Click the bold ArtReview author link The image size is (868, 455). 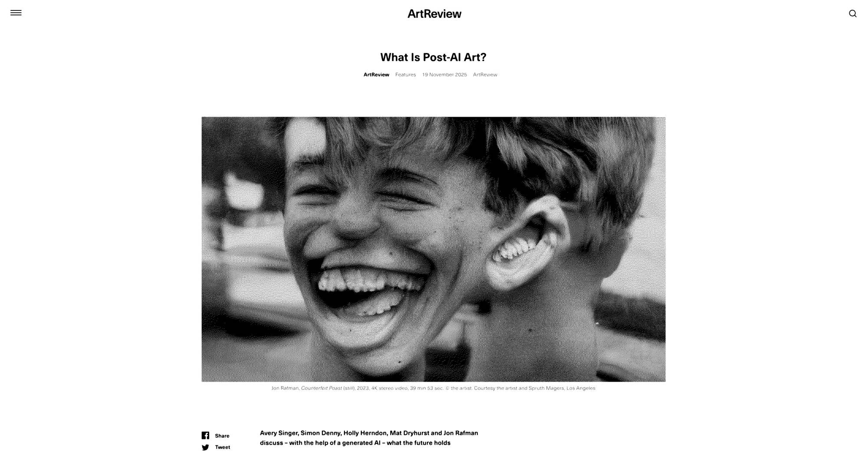[376, 75]
